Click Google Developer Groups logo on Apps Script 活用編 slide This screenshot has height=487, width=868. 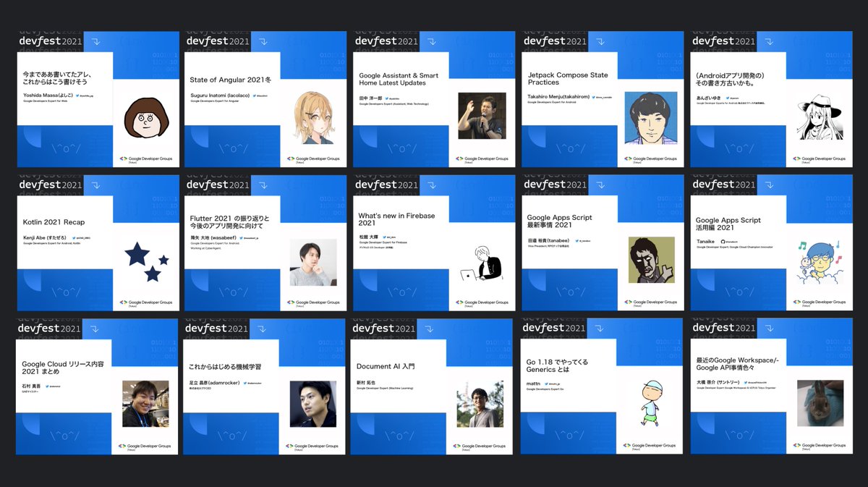(x=820, y=303)
